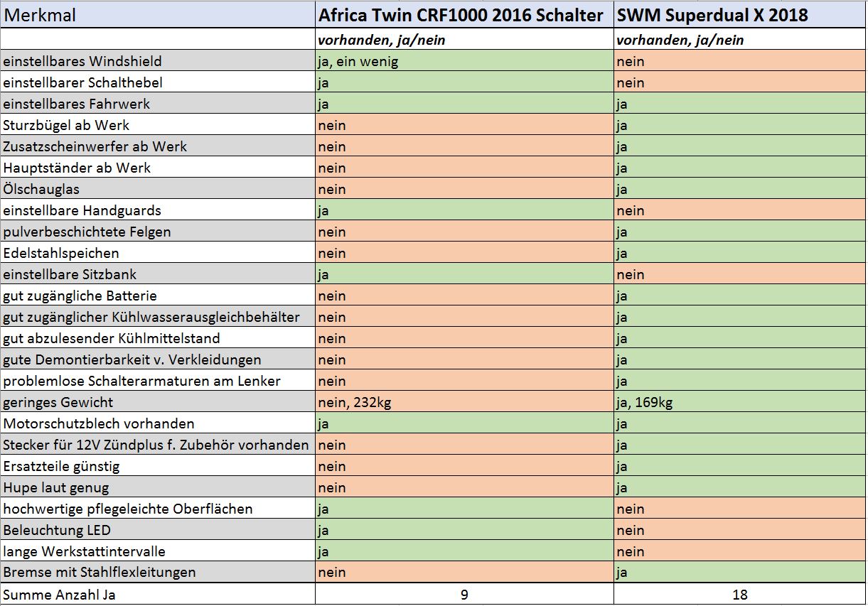Screen dimensions: 868x606
Task: Click the Merkmal header cell
Action: point(157,15)
